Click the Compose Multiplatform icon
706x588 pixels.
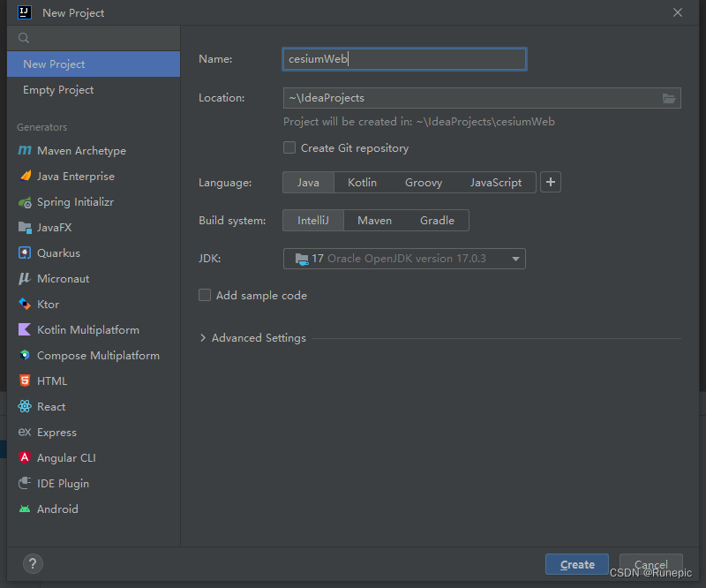tap(25, 355)
